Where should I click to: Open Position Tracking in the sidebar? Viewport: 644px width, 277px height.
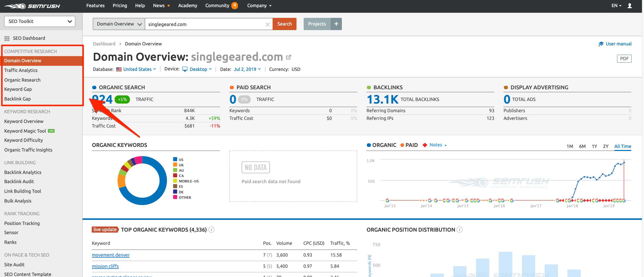22,223
